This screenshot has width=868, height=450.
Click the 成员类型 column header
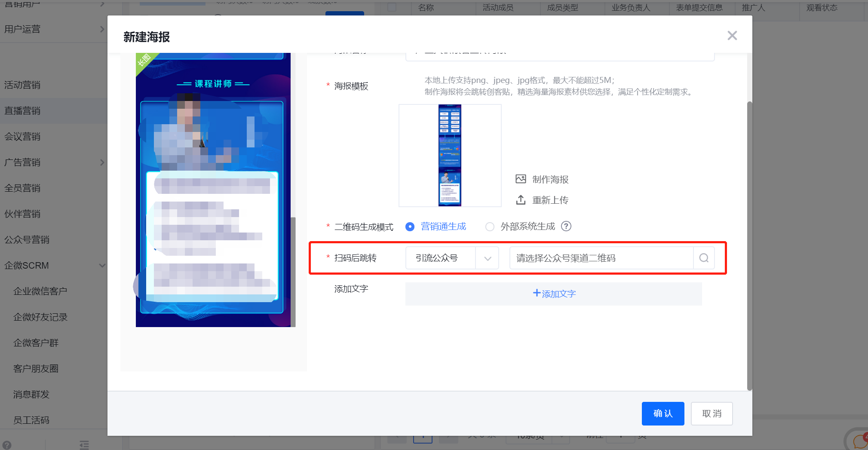[x=562, y=7]
